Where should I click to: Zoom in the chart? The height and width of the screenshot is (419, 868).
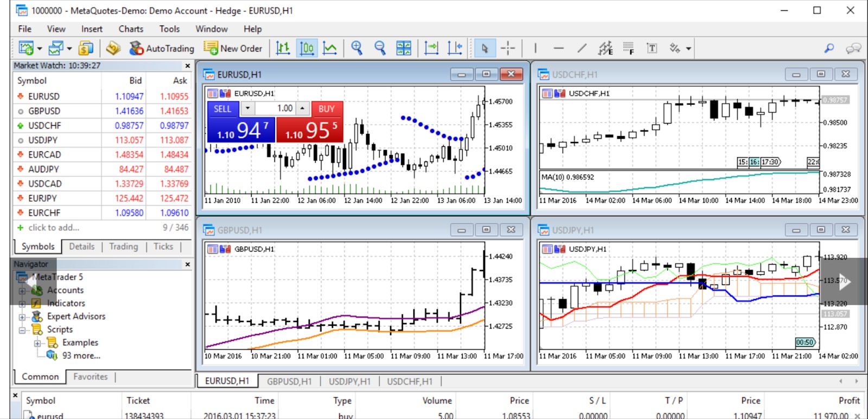tap(356, 48)
